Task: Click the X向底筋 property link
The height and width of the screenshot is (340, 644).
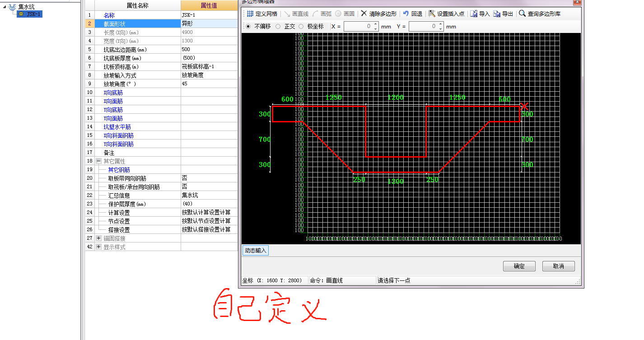Action: (113, 93)
